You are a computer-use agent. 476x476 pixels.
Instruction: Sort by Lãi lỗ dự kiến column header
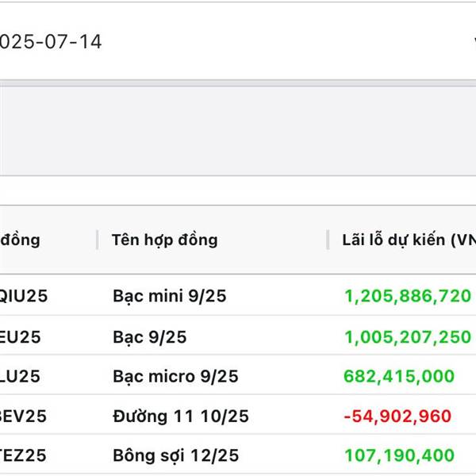[x=409, y=240]
